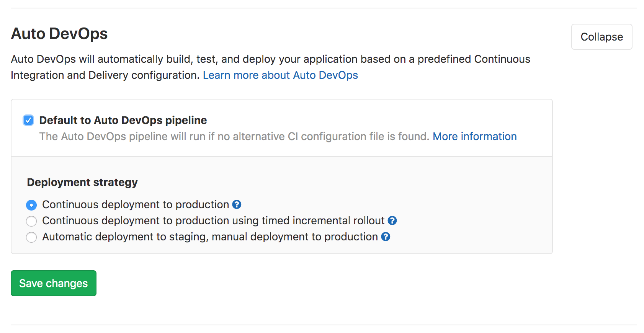Show help for manual deployment to production option

[x=386, y=237]
